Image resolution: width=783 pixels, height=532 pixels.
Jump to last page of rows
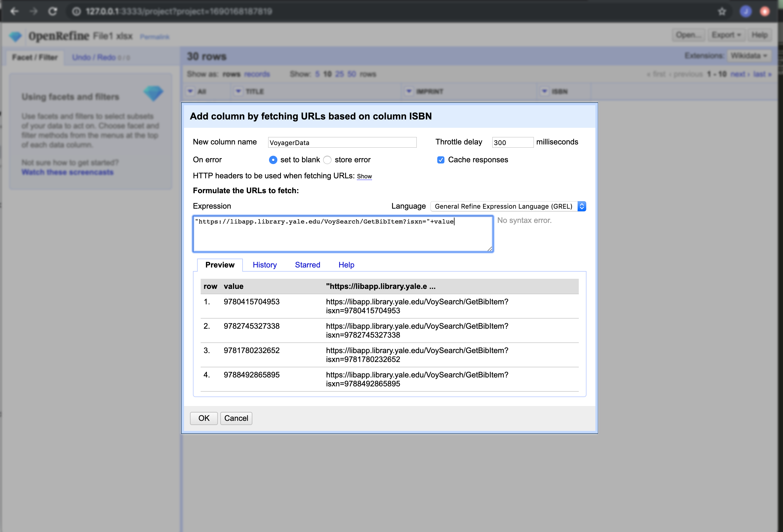coord(762,74)
